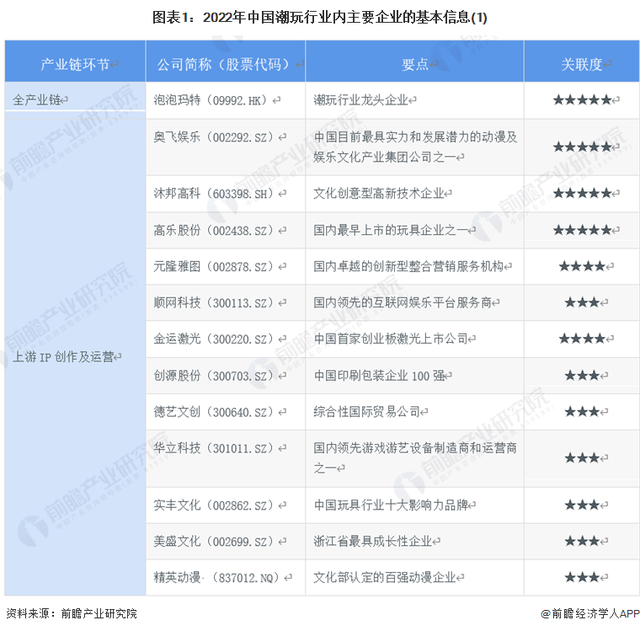Screen dimensions: 640x631
Task: Click the '元隆雅图（002878.SZ）' cell
Action: tap(225, 267)
